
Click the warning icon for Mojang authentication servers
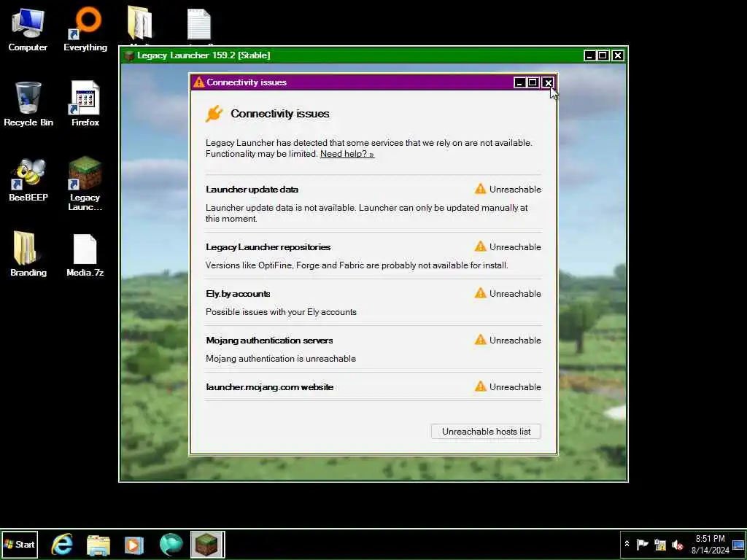pyautogui.click(x=480, y=340)
